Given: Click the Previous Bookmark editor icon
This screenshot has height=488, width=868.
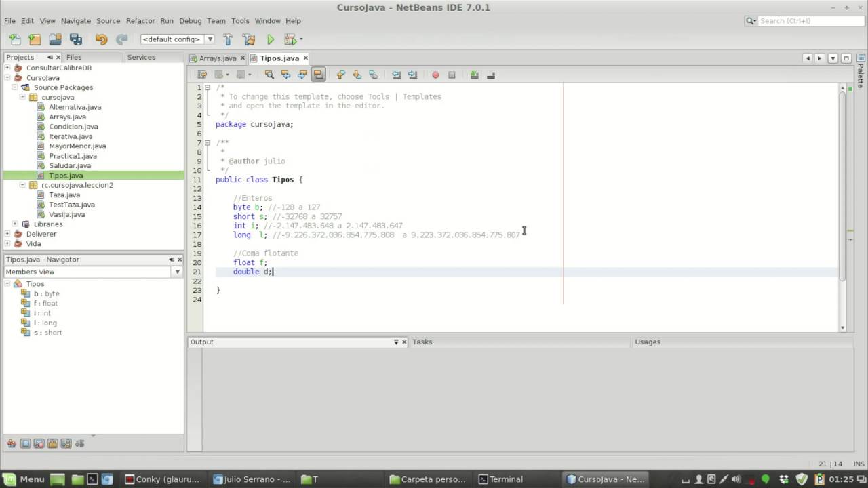Looking at the screenshot, I should click(340, 75).
